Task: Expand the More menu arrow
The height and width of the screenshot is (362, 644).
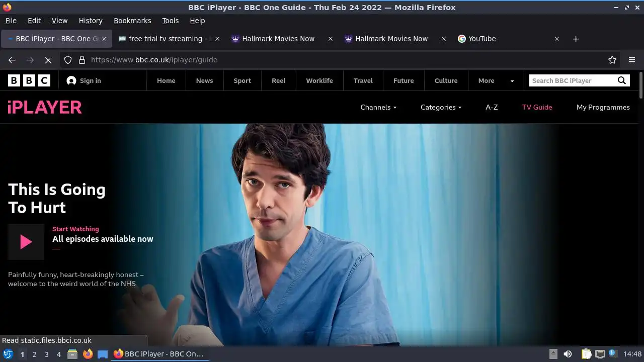Action: pyautogui.click(x=512, y=80)
